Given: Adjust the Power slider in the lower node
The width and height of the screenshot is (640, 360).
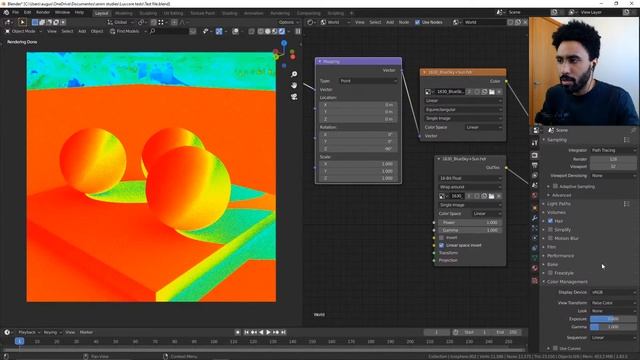Looking at the screenshot, I should point(469,222).
